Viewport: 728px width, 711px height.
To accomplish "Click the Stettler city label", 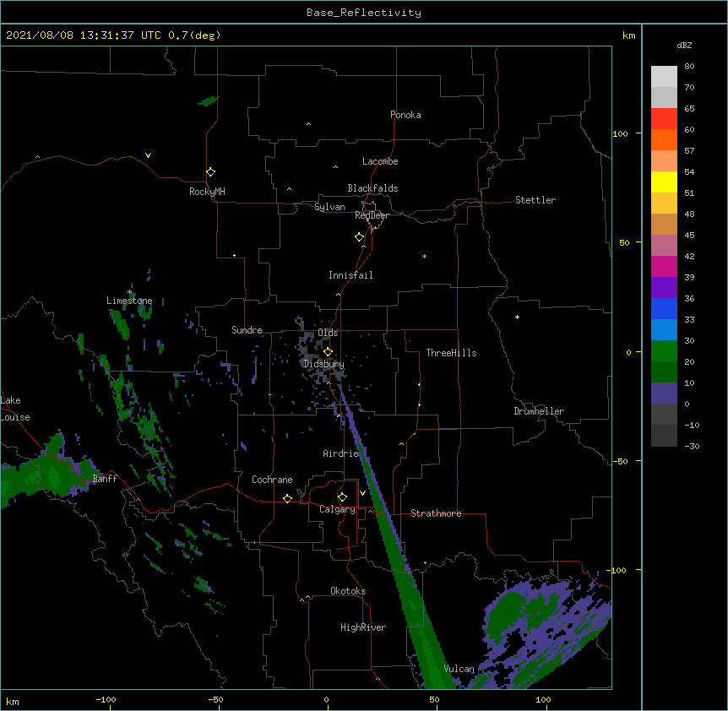I will point(535,200).
